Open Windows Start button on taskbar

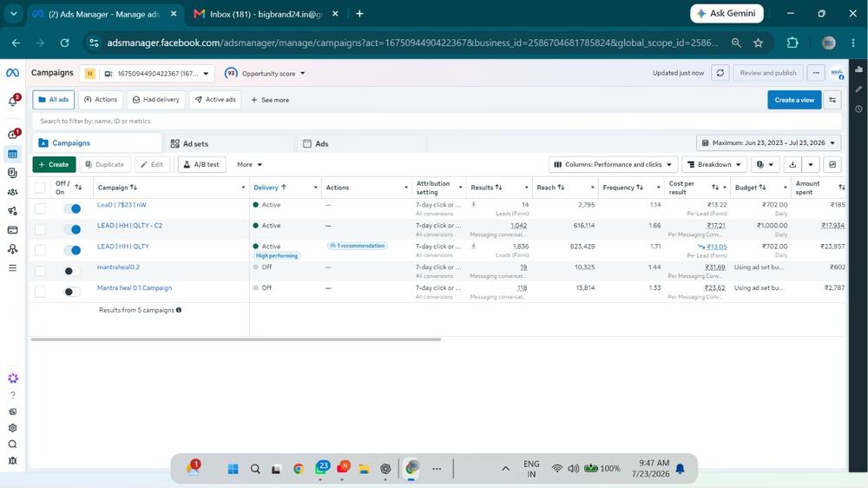point(233,469)
